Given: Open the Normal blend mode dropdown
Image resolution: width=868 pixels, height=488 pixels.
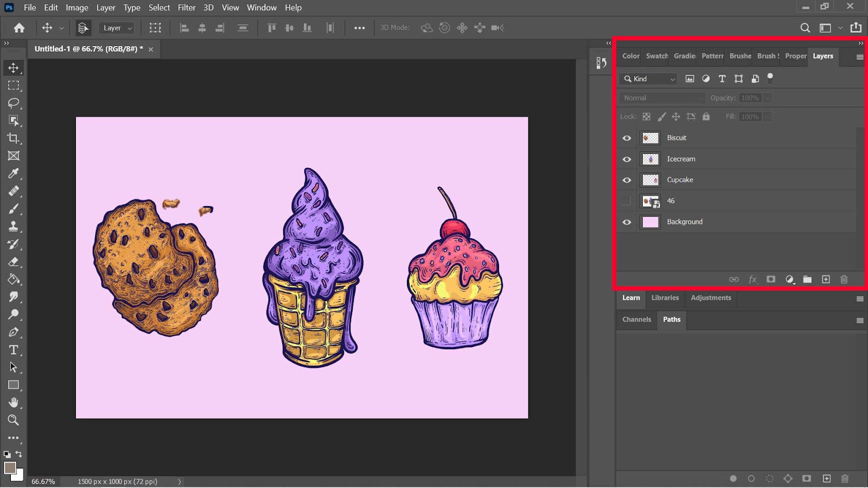Looking at the screenshot, I should [662, 98].
